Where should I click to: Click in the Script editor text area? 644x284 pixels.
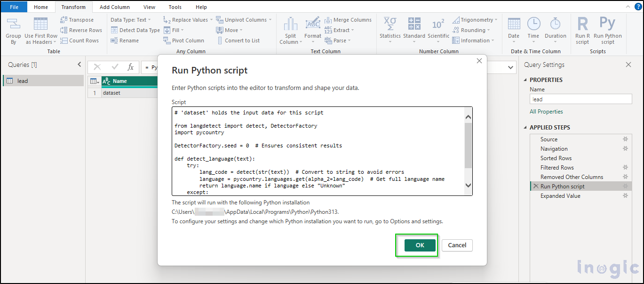(x=318, y=151)
